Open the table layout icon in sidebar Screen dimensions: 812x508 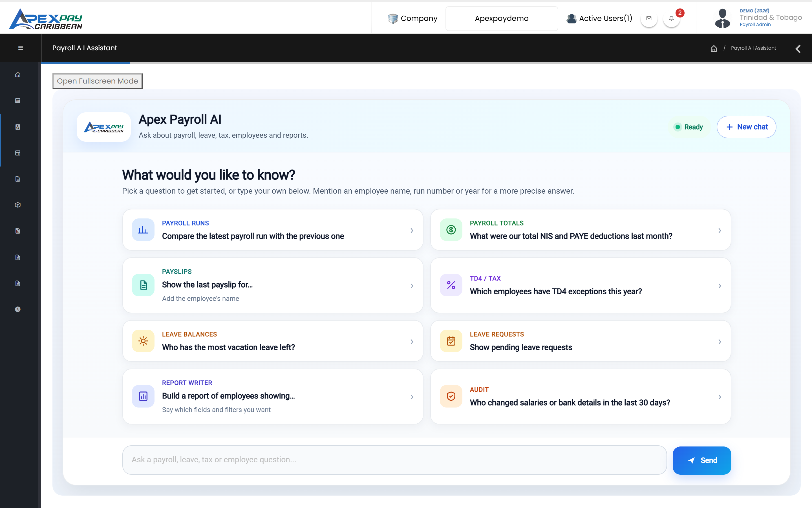pos(18,153)
